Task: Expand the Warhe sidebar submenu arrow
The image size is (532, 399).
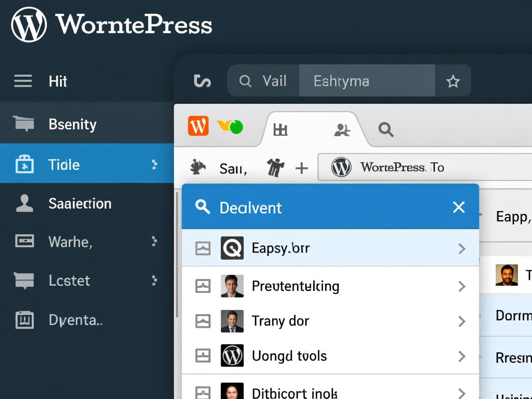Action: pyautogui.click(x=154, y=241)
